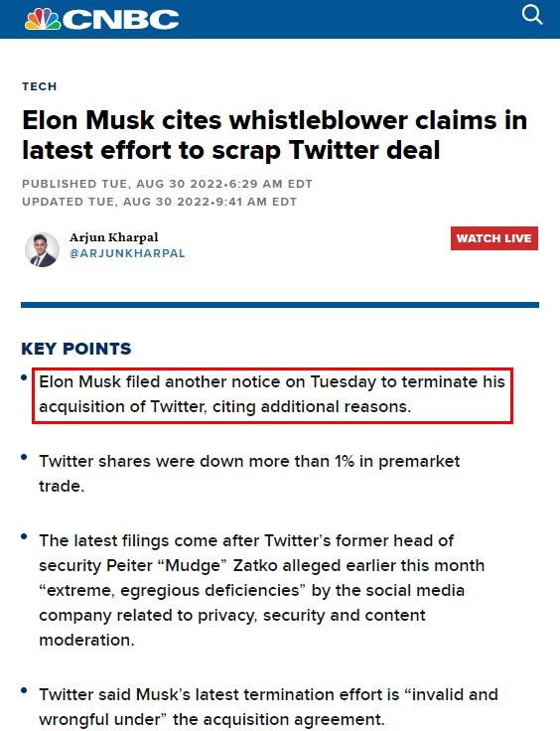
Task: Click the CNBC peacock logo
Action: point(43,20)
